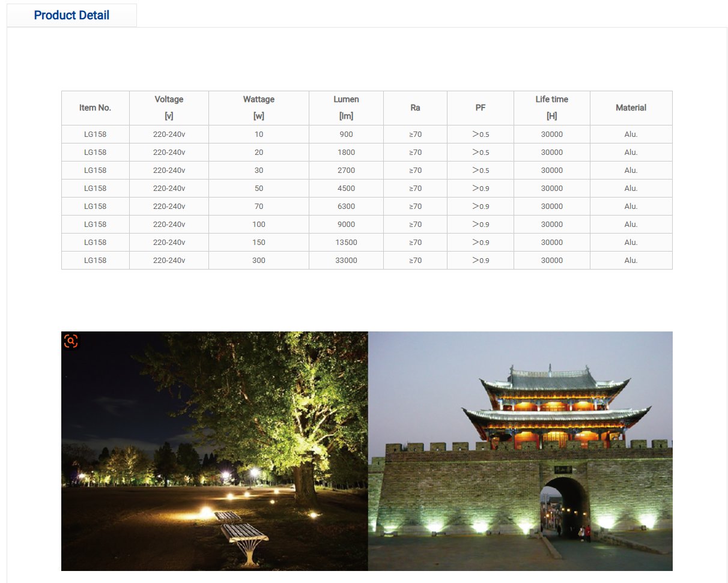Click the lumen value "13500"
Image resolution: width=728 pixels, height=583 pixels.
click(x=346, y=243)
